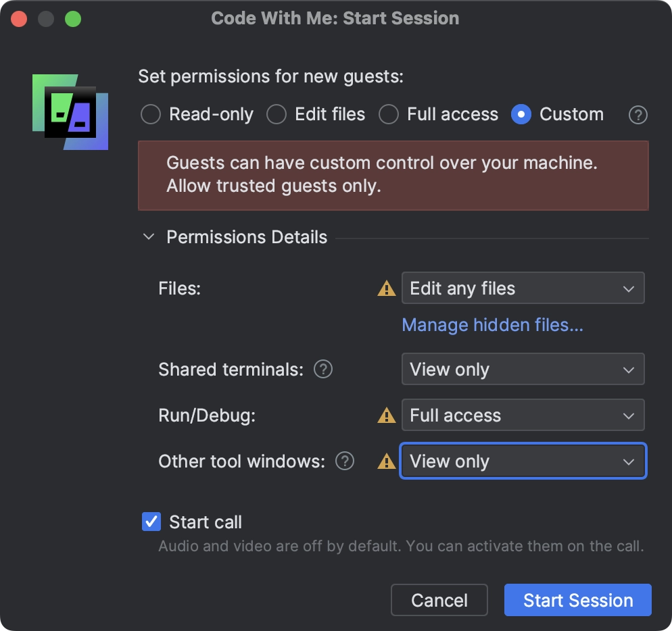
Task: Uncheck the Start call checkbox
Action: (x=151, y=522)
